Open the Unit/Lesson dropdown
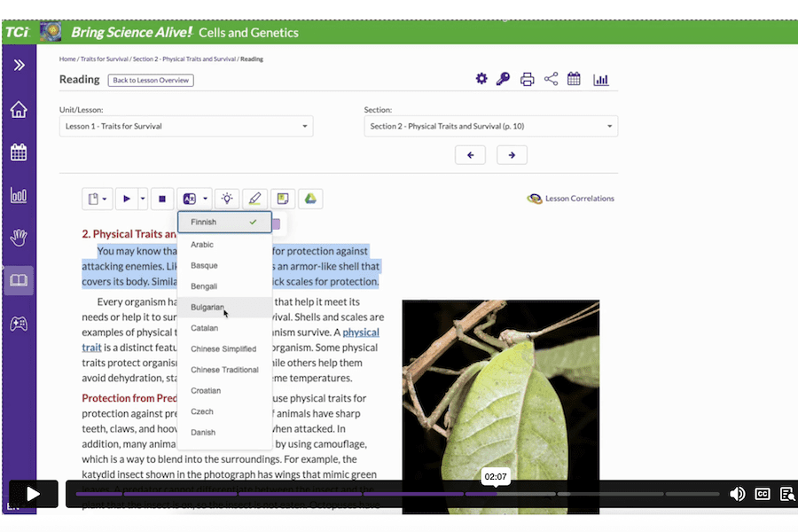The width and height of the screenshot is (798, 532). [186, 126]
